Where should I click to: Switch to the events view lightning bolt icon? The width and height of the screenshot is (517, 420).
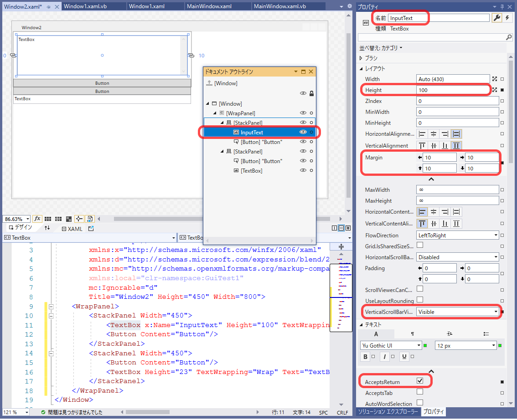[507, 18]
